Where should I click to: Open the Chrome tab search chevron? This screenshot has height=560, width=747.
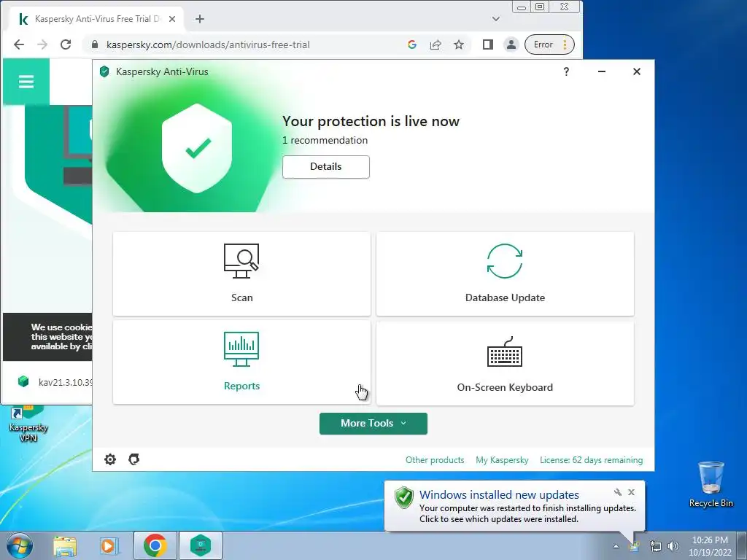pos(496,19)
